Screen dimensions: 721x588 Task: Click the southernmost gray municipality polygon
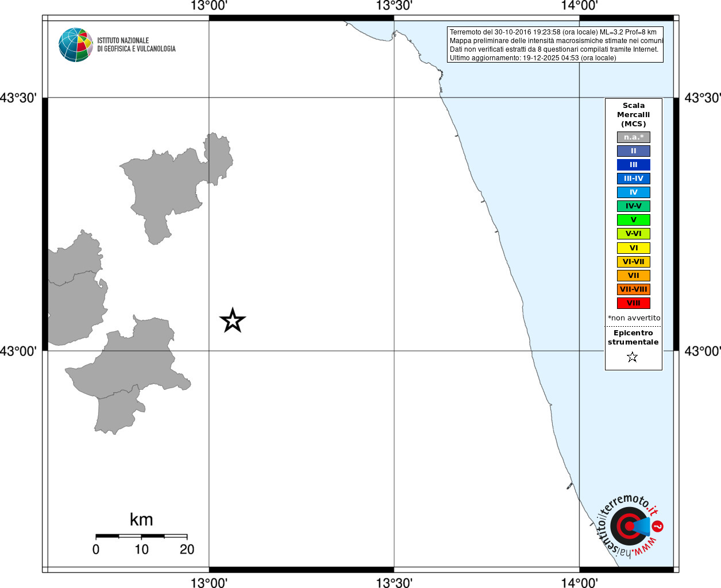coord(119,409)
